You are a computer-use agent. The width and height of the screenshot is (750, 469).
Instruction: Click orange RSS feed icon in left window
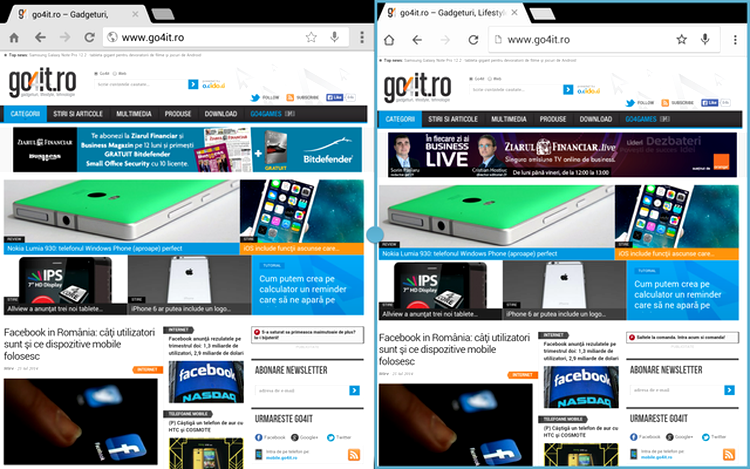tap(354, 454)
